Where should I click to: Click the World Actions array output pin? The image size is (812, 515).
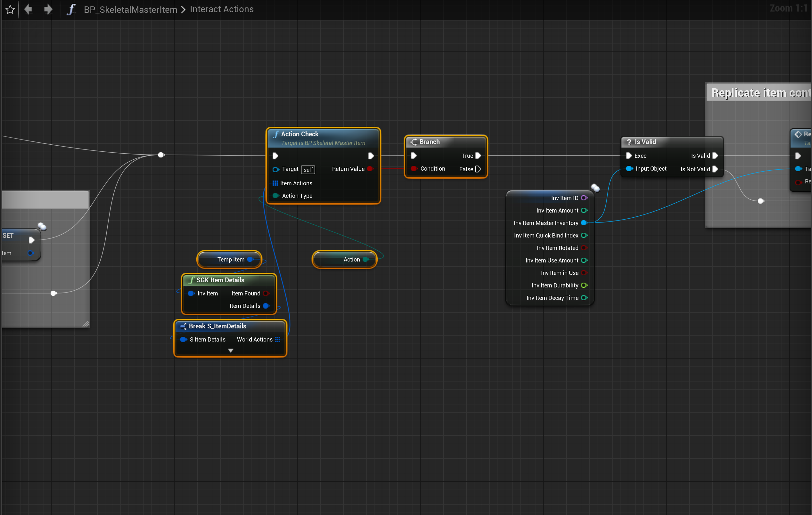pyautogui.click(x=278, y=339)
